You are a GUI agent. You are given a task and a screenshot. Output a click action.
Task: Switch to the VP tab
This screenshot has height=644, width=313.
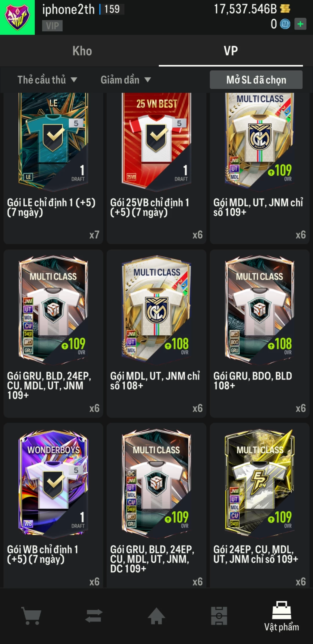[x=231, y=51]
